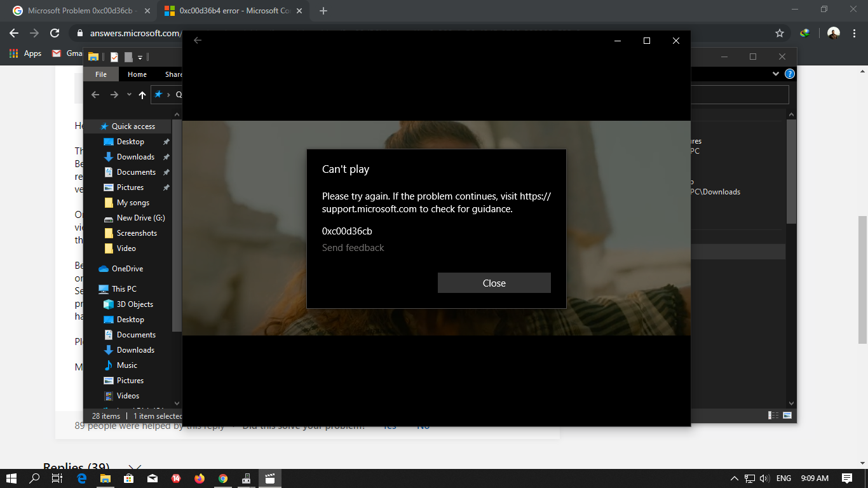The image size is (868, 488).
Task: Switch Explorer to large icons view
Action: coord(787,416)
